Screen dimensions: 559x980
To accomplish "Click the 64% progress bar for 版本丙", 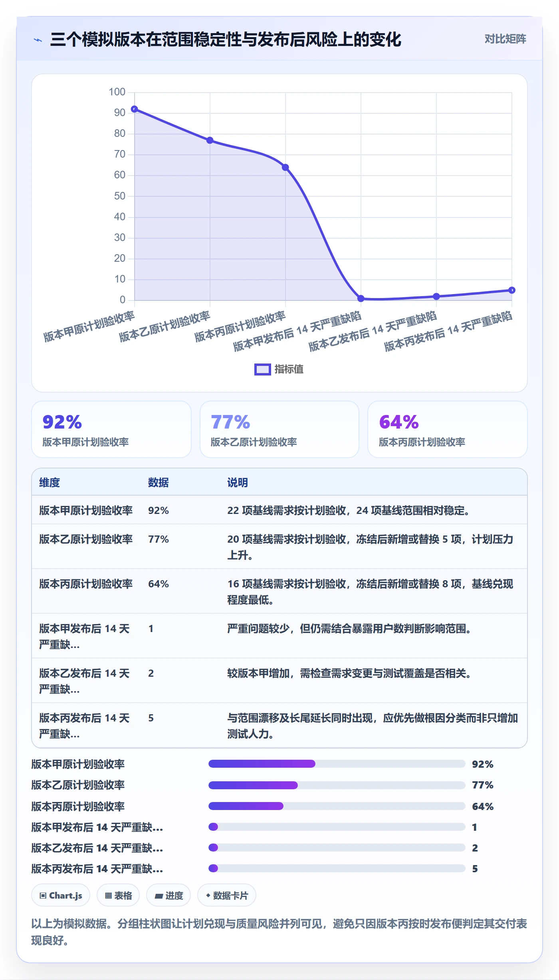I will (337, 806).
